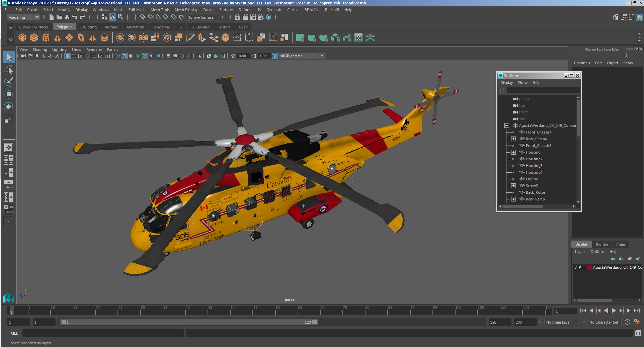644x348 pixels.
Task: Open the Mesh Tools menu
Action: (160, 10)
